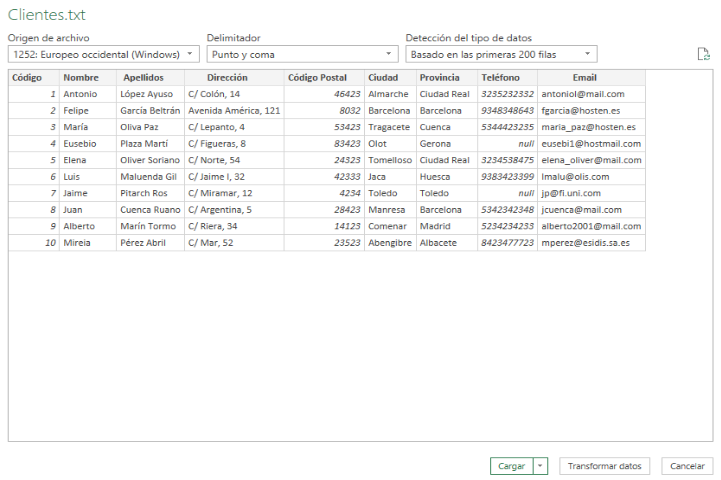Select the Provincia column header
The image size is (721, 480).
point(447,78)
